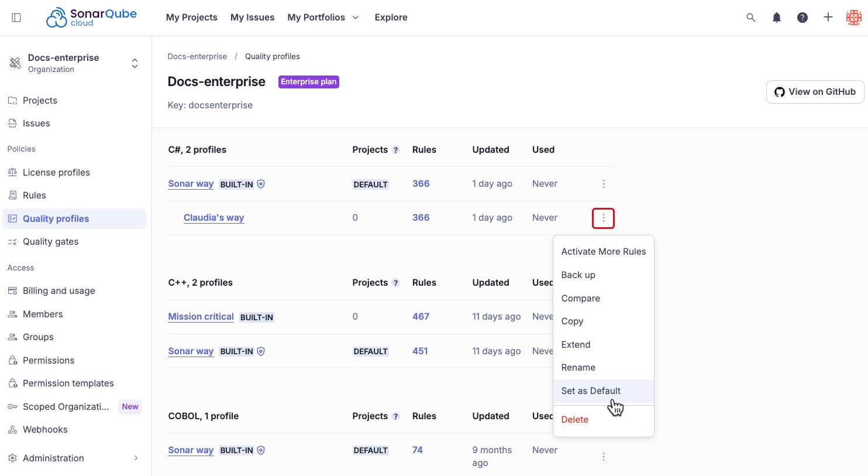Open Projects in the sidebar
This screenshot has height=476, width=868.
coord(74,101)
